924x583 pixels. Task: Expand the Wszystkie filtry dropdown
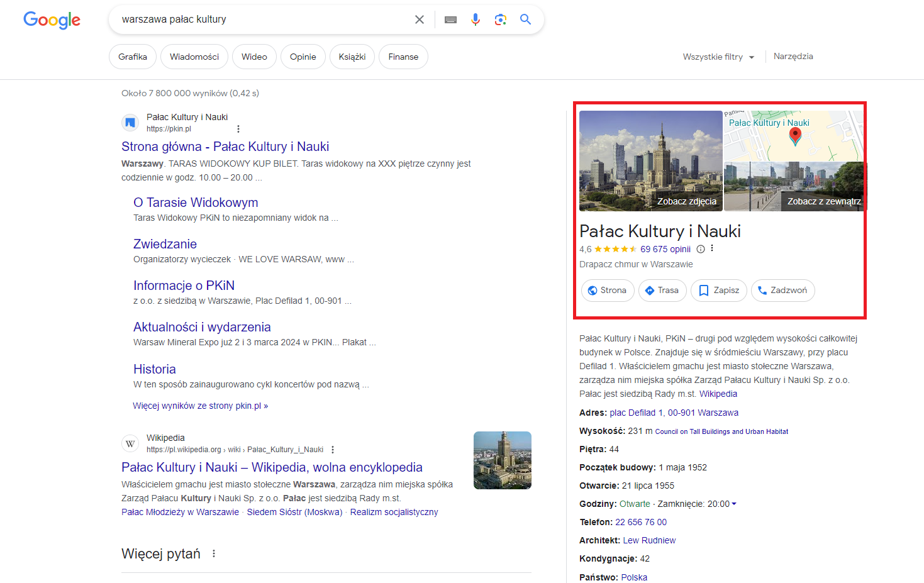(x=718, y=57)
